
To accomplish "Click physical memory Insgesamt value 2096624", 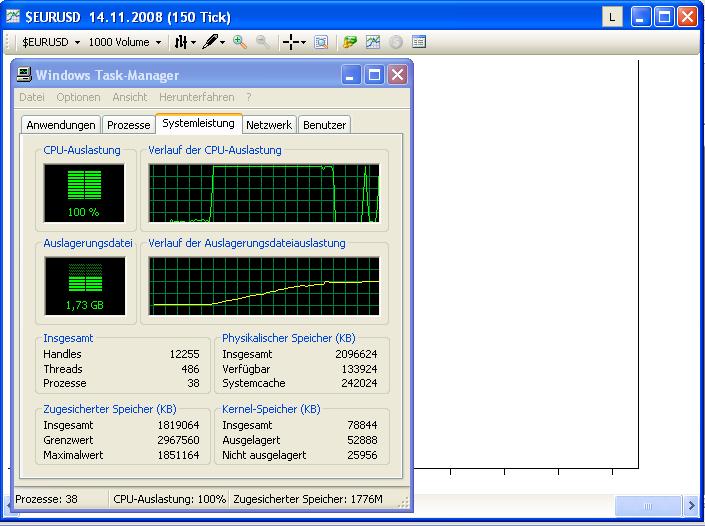I will click(356, 354).
